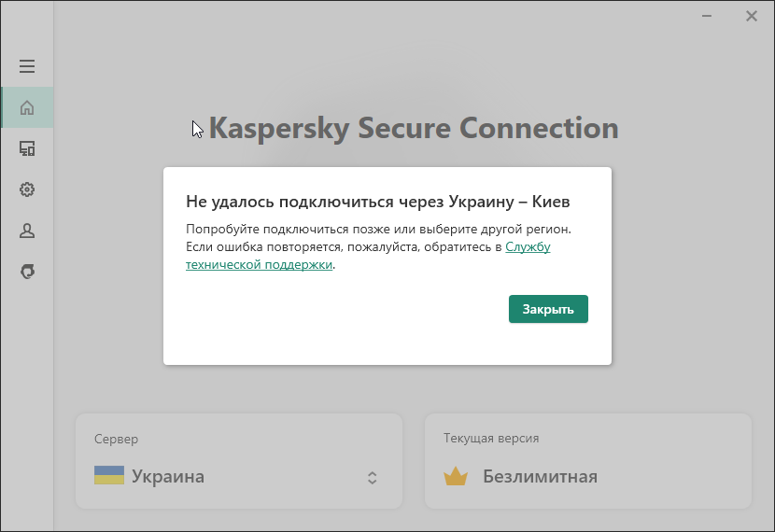Select the Украина server name

coord(168,477)
